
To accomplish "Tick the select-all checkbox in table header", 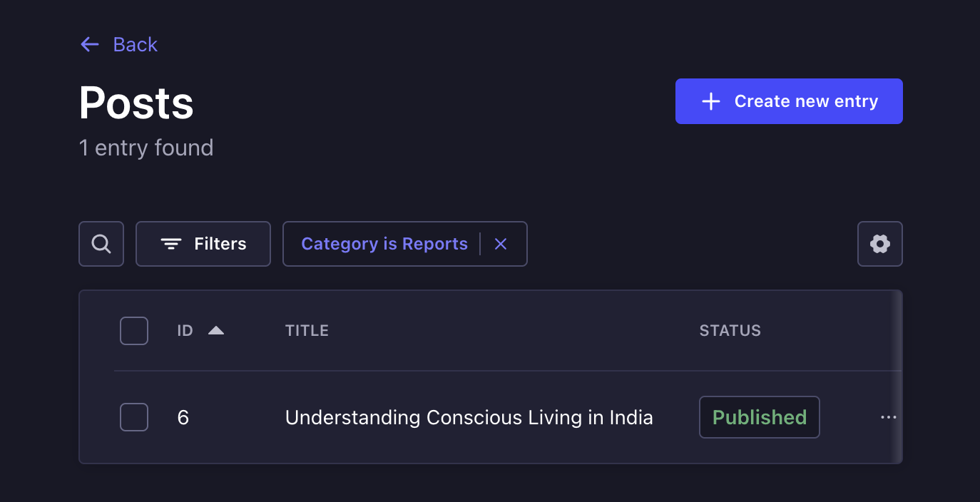I will pos(134,331).
